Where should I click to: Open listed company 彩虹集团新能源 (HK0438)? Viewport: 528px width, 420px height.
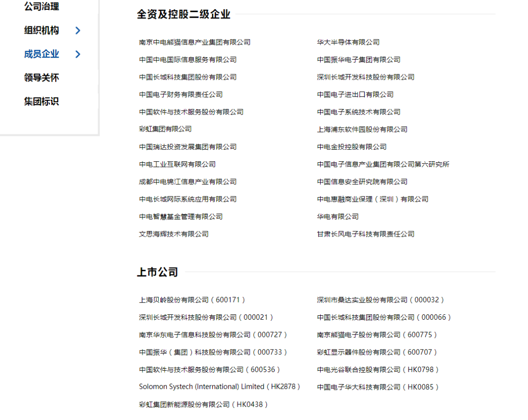[203, 404]
